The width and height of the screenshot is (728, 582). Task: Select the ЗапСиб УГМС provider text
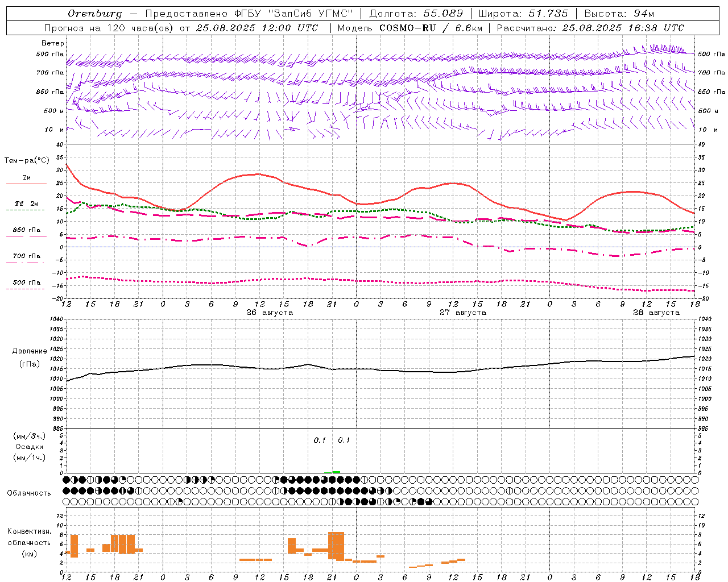311,14
